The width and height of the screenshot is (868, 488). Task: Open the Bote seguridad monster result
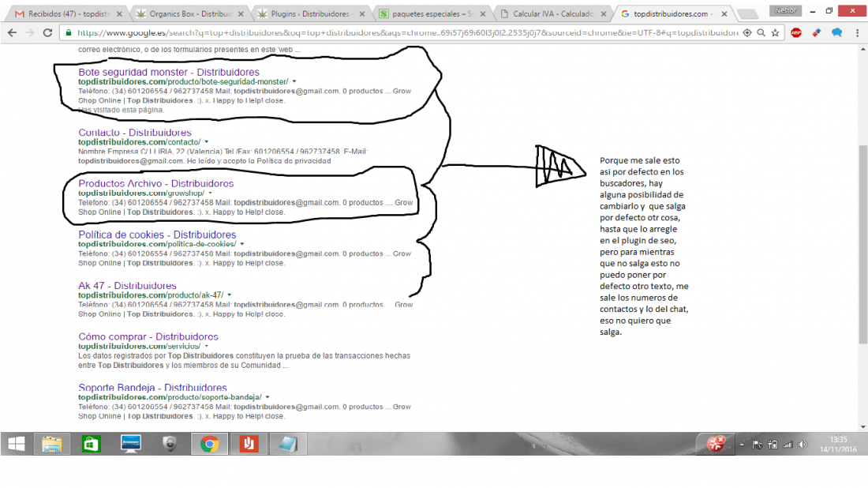coord(169,72)
